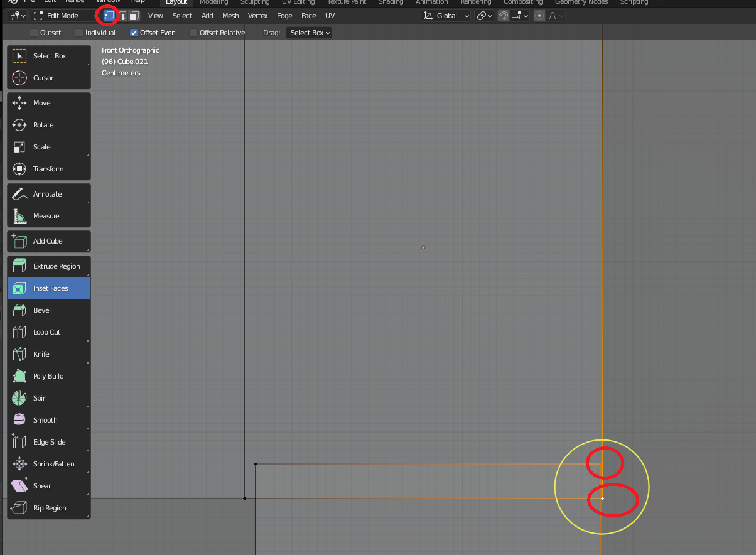Select the Annotate tool

point(49,194)
